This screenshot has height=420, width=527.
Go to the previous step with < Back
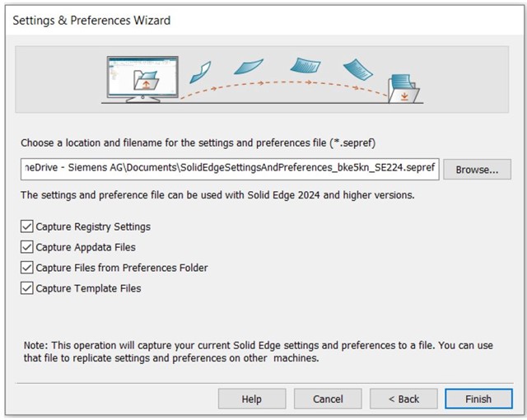(x=403, y=399)
